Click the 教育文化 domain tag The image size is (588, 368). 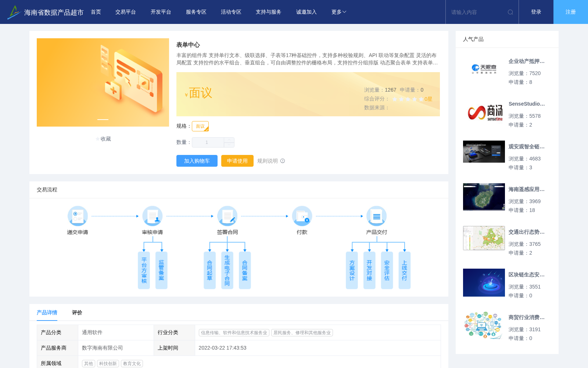coord(132,364)
